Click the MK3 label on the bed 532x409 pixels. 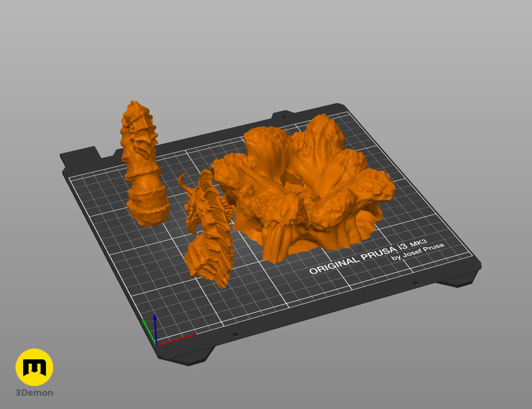point(418,243)
